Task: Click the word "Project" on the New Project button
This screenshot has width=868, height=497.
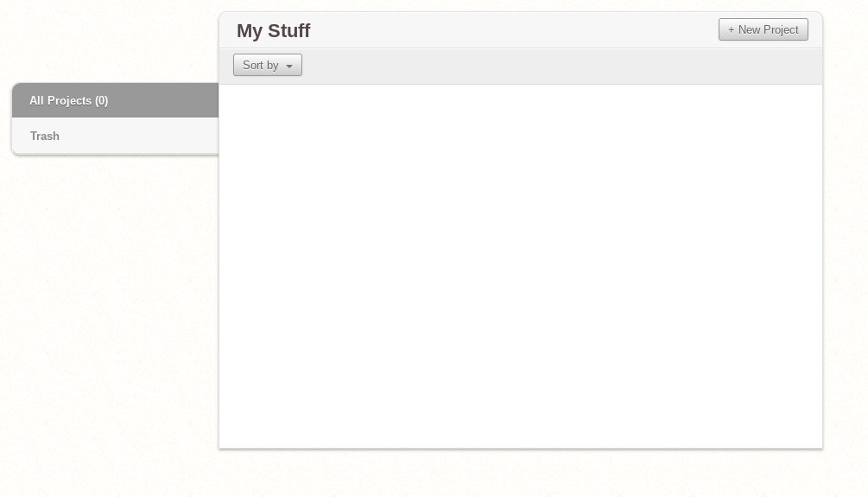Action: 782,29
